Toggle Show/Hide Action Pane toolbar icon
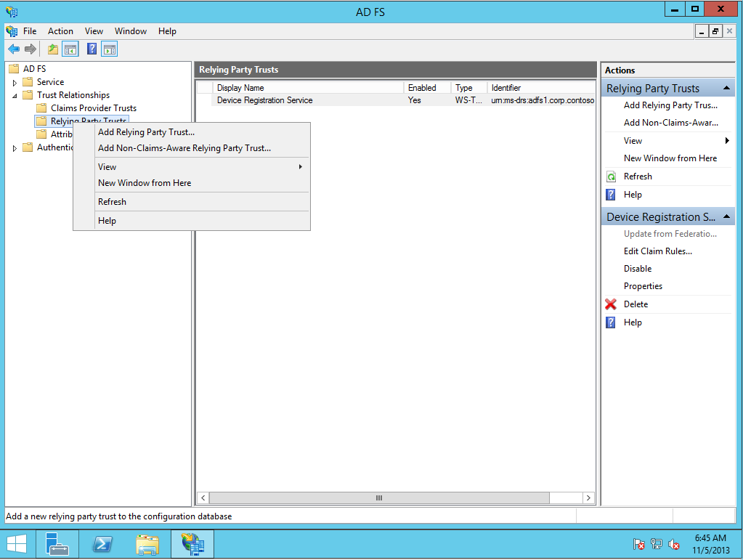Viewport: 743px width, 560px height. click(110, 49)
